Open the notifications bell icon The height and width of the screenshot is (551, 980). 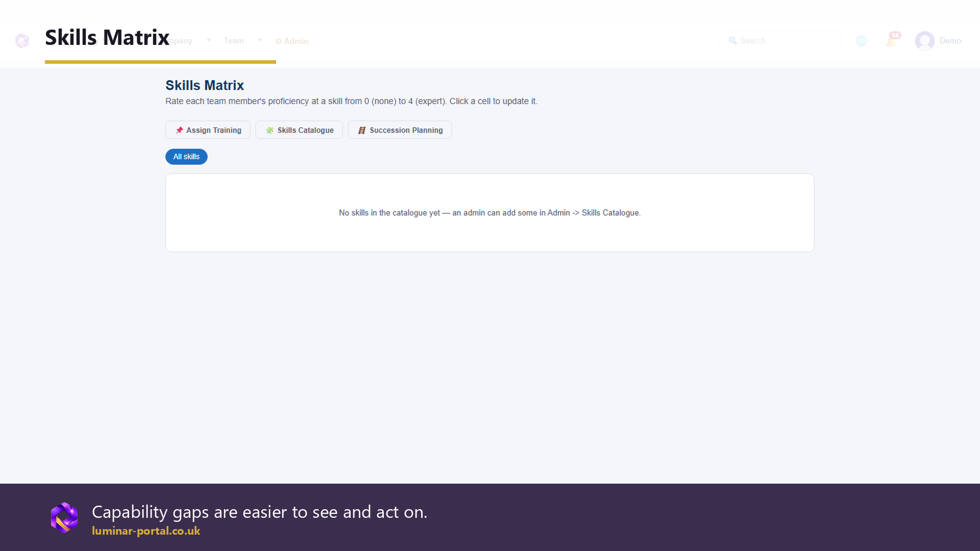pos(892,40)
